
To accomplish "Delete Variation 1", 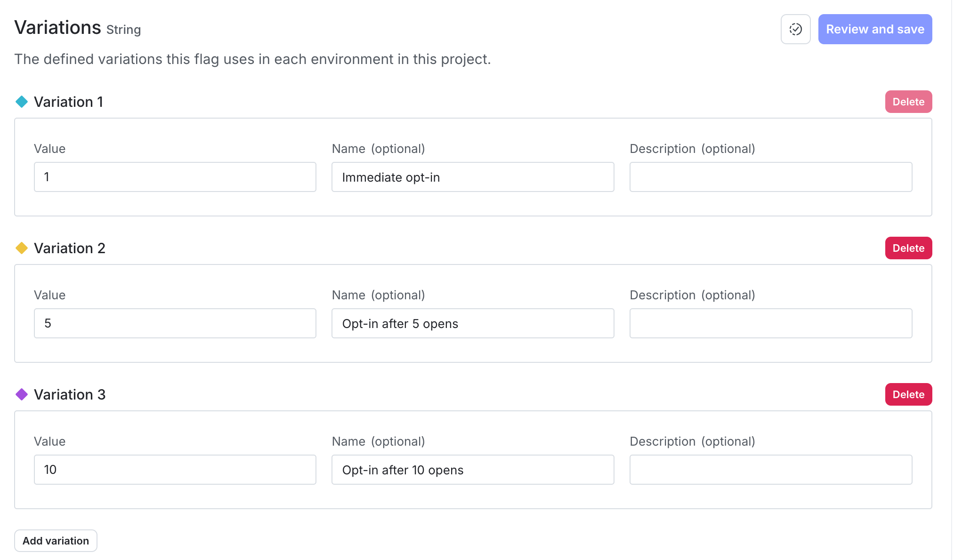I will click(x=908, y=102).
